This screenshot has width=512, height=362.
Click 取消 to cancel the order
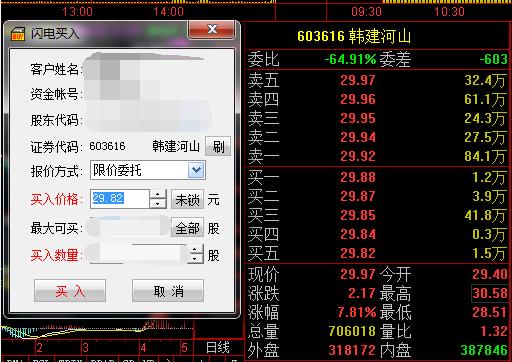coord(168,291)
